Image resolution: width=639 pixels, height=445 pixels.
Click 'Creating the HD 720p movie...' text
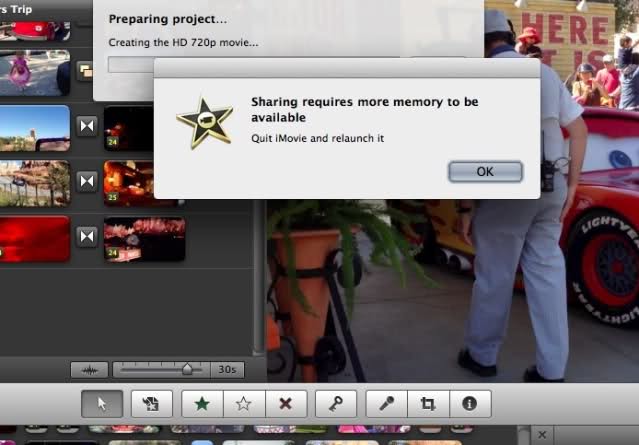(183, 42)
